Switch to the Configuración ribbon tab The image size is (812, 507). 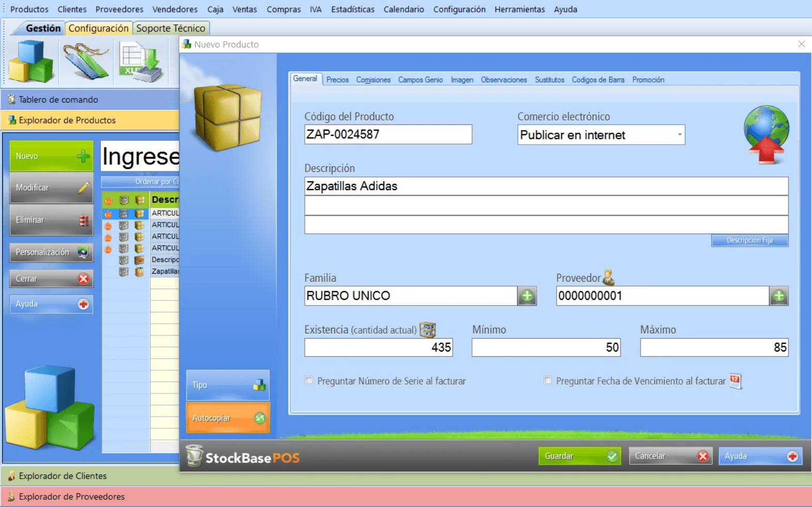(99, 28)
